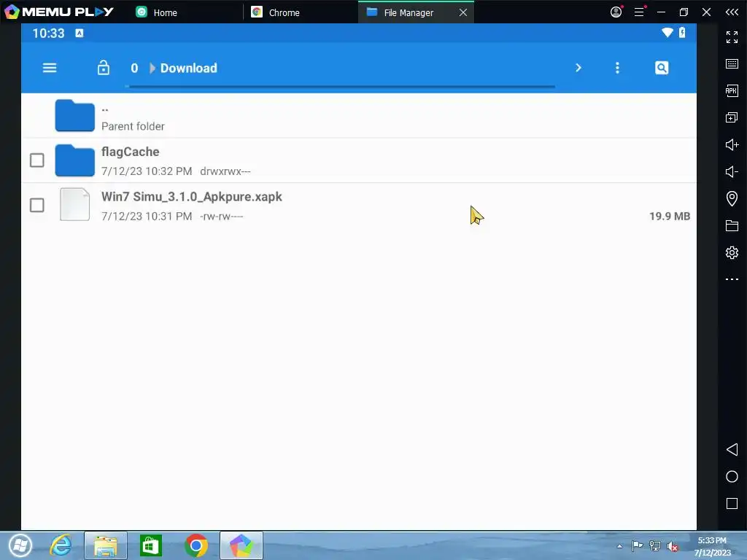This screenshot has height=560, width=747.
Task: Open Action Center flag tray icon
Action: coord(637,546)
